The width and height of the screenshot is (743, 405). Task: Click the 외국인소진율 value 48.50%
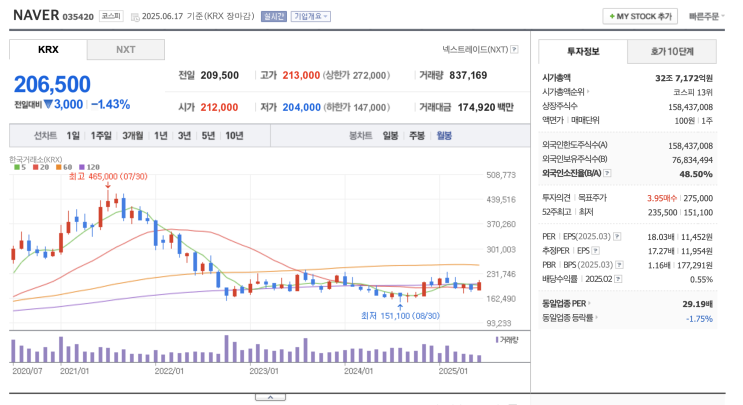[696, 174]
